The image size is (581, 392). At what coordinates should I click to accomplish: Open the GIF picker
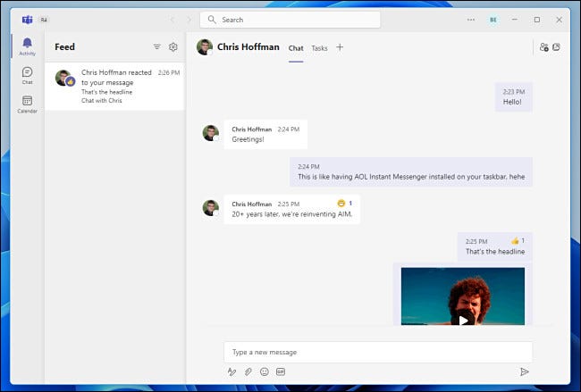tap(281, 371)
